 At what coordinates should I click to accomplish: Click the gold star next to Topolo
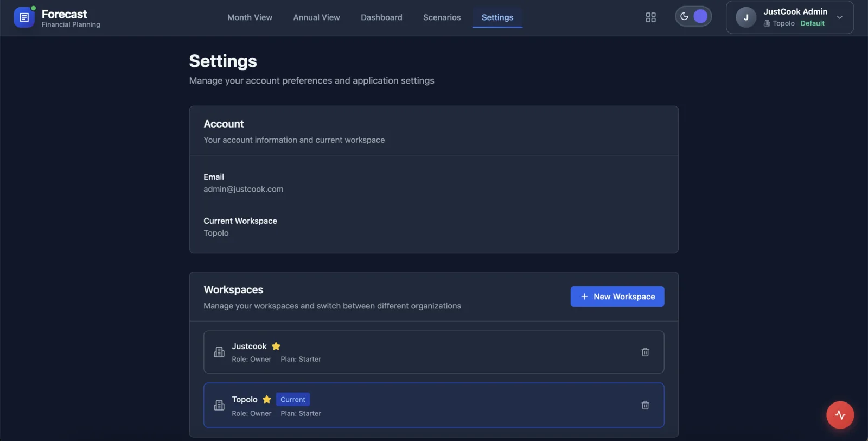pos(267,400)
